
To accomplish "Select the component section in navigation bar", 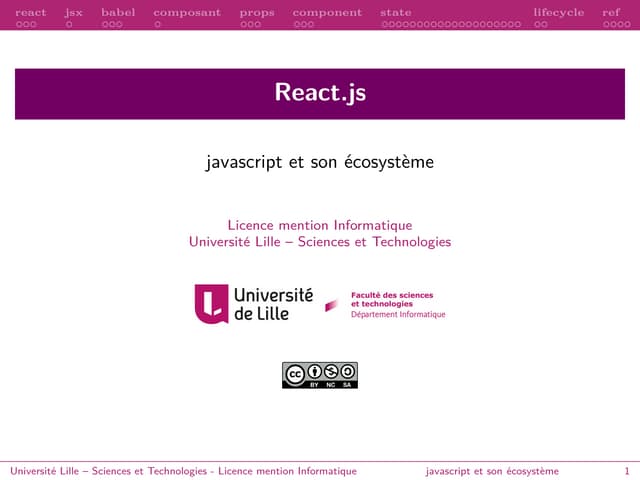I will [327, 12].
